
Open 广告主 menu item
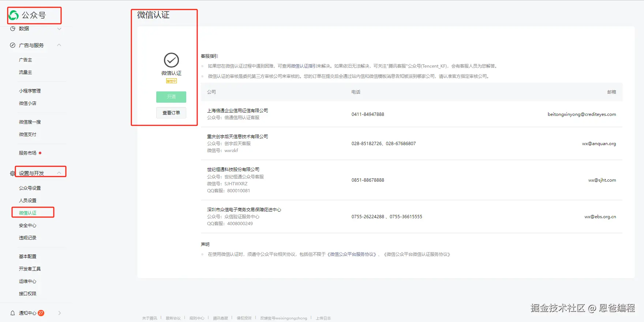26,60
